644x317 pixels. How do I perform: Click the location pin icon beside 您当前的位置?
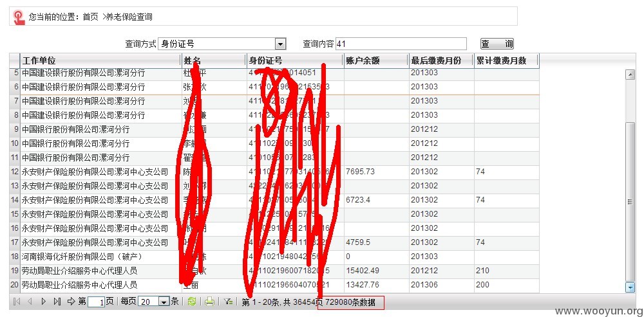click(19, 17)
